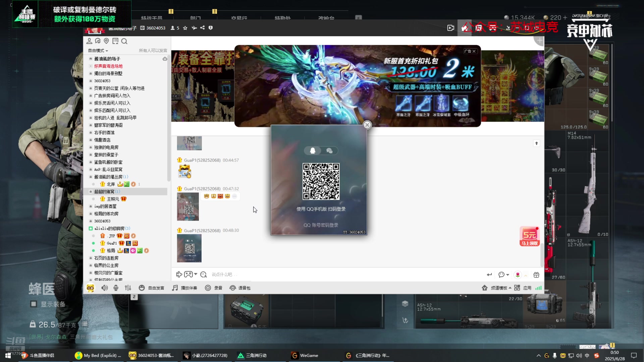Switch QR login to QQ penguin option
Viewport: 644px width, 362px height.
click(x=313, y=151)
